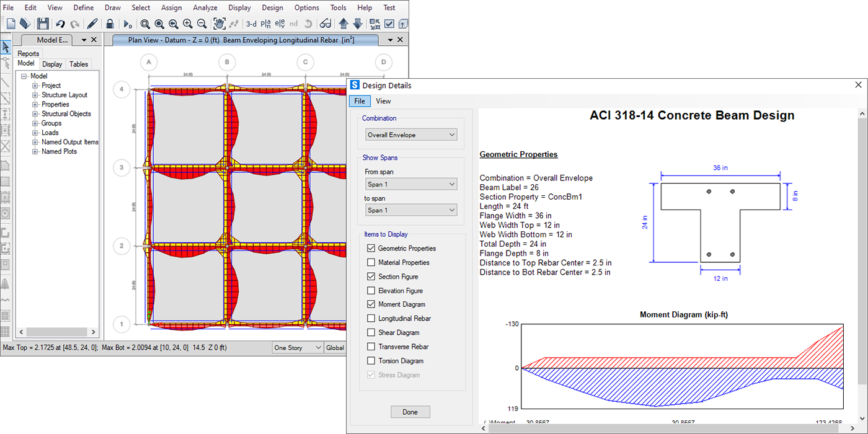Uncheck the Geometric Properties checkbox

[371, 248]
